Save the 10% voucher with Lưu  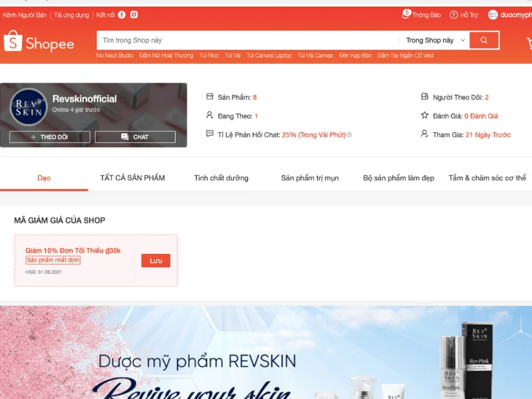pos(156,260)
